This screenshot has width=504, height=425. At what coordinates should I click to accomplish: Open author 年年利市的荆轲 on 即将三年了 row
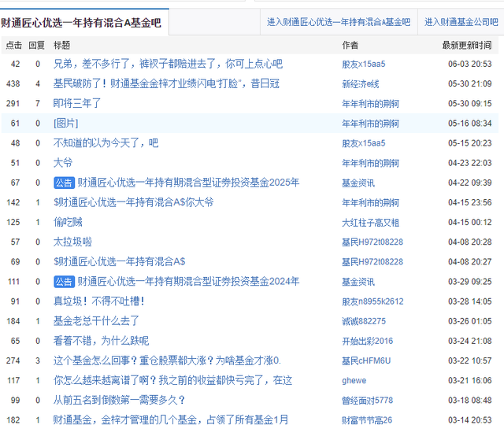click(371, 104)
